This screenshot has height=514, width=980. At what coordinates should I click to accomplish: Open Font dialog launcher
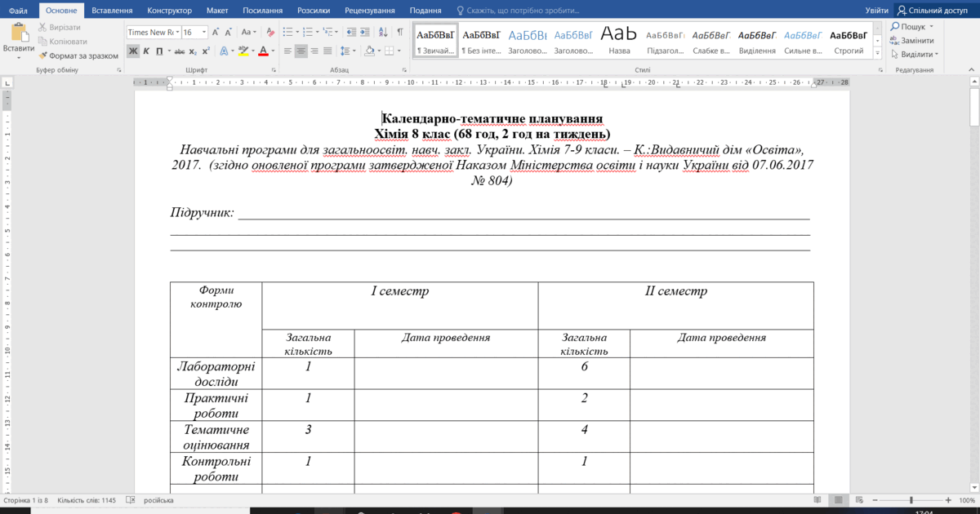coord(273,70)
